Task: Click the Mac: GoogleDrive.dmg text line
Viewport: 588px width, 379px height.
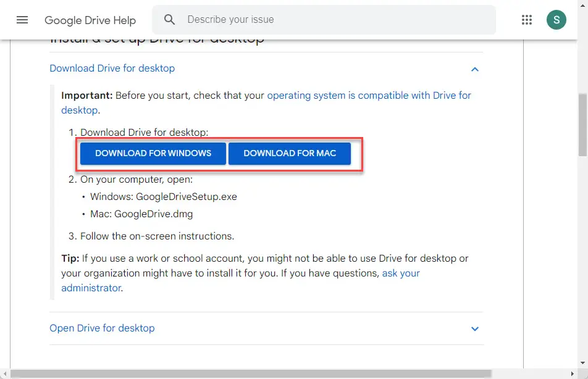Action: click(x=141, y=214)
